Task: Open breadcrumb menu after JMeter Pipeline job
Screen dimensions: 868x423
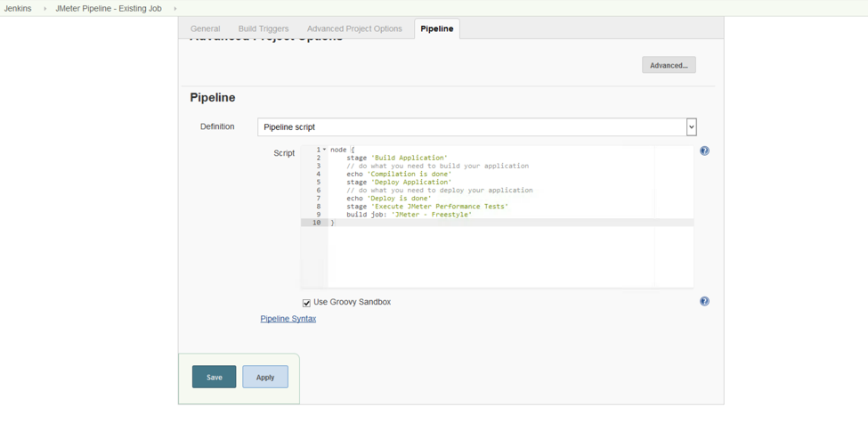Action: pos(175,9)
